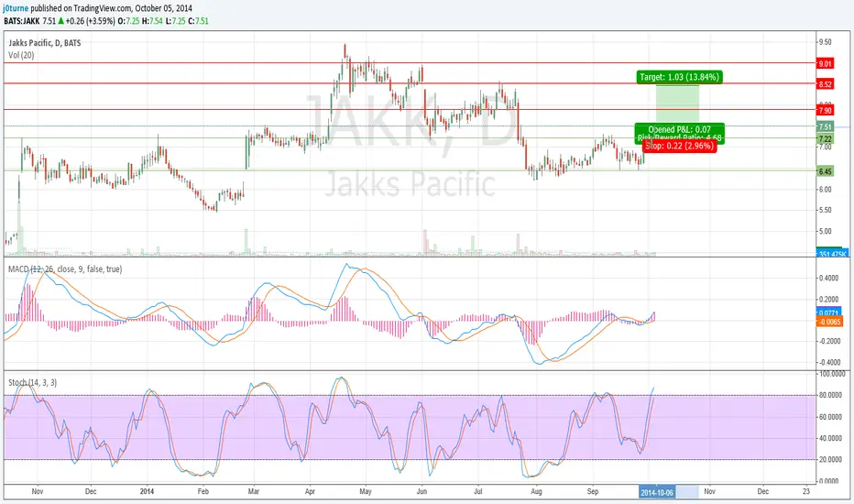Click the red 7.90 price label
Viewport: 854px width, 504px height.
[825, 110]
